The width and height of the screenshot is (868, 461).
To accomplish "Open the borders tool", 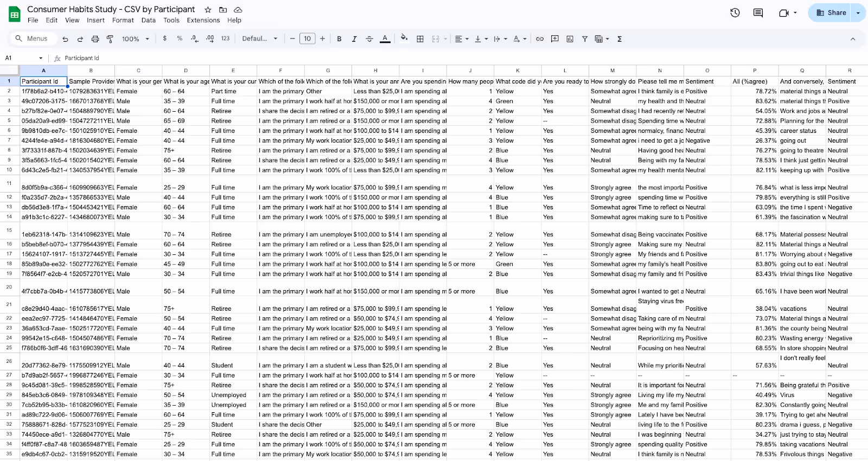I will (420, 39).
